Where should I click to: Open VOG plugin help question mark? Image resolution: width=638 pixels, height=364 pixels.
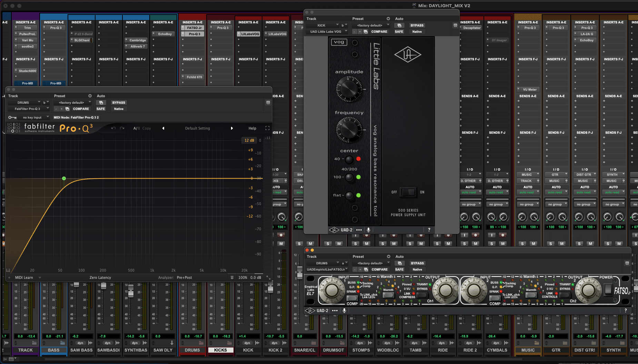429,230
